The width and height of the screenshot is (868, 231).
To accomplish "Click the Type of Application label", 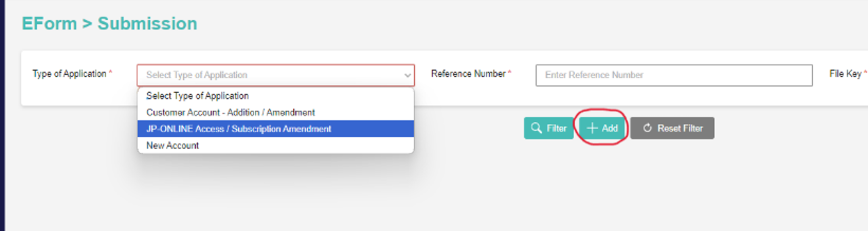I will pos(70,74).
